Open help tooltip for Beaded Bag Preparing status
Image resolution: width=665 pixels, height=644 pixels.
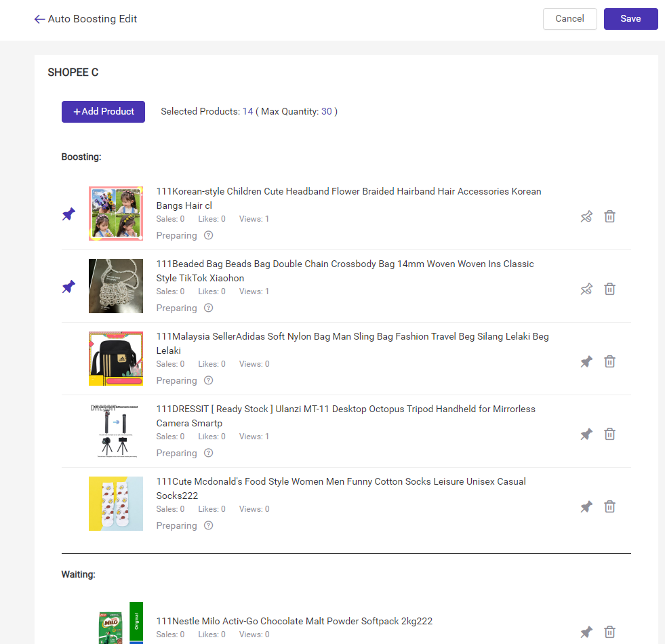click(x=209, y=308)
